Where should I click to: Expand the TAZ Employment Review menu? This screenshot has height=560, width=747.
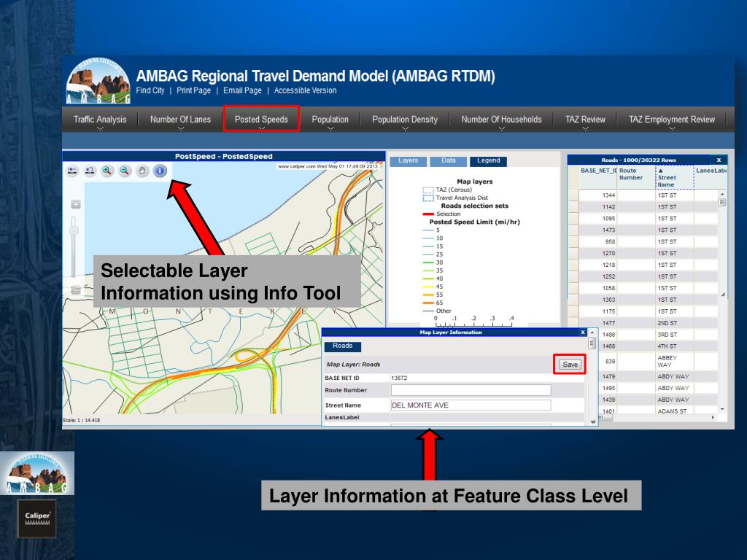point(672,120)
